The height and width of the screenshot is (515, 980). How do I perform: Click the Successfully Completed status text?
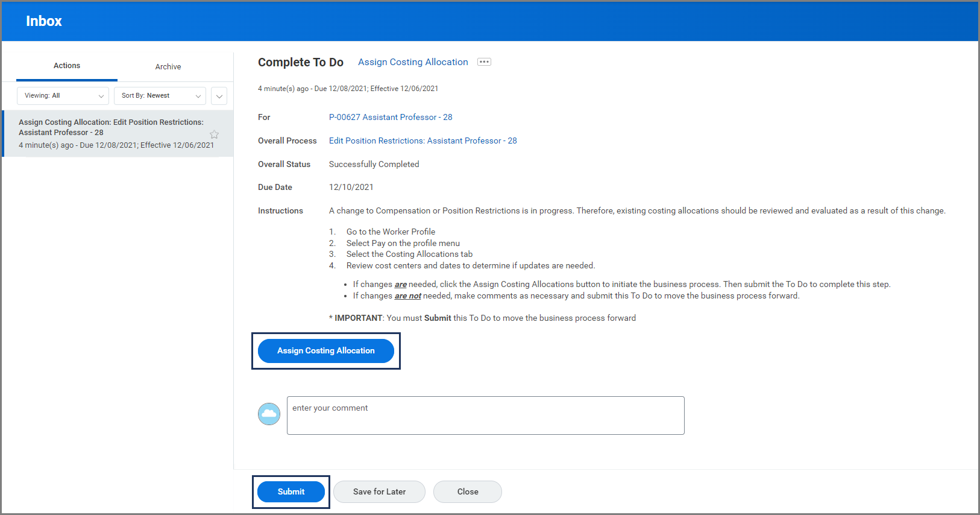tap(374, 165)
